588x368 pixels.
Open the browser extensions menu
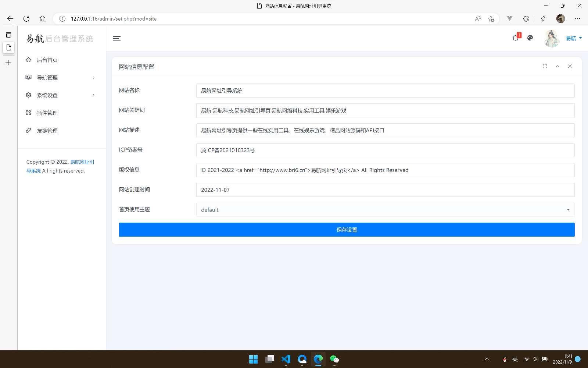pyautogui.click(x=526, y=19)
